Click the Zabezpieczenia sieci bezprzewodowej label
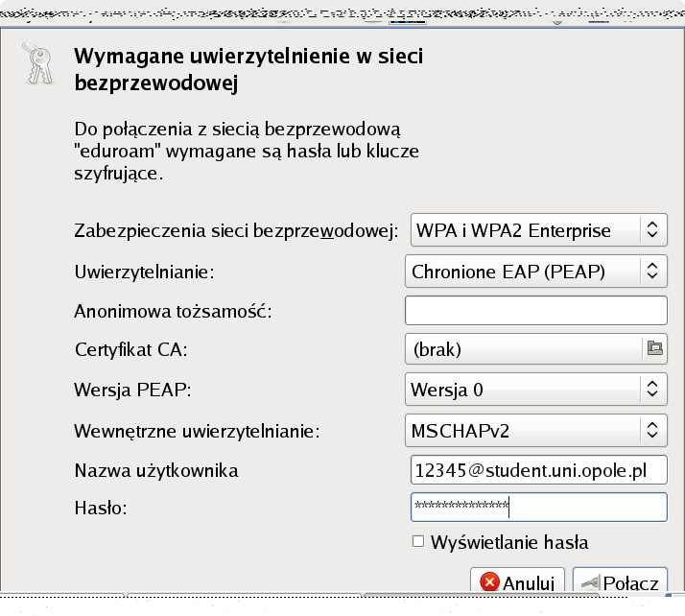The height and width of the screenshot is (616, 685). pyautogui.click(x=236, y=230)
